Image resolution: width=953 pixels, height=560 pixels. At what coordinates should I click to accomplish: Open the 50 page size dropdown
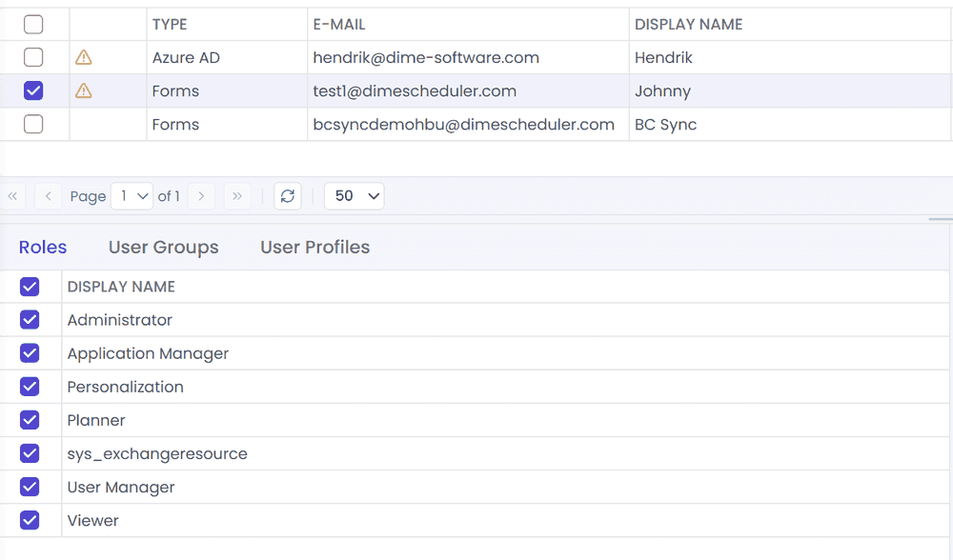coord(355,196)
